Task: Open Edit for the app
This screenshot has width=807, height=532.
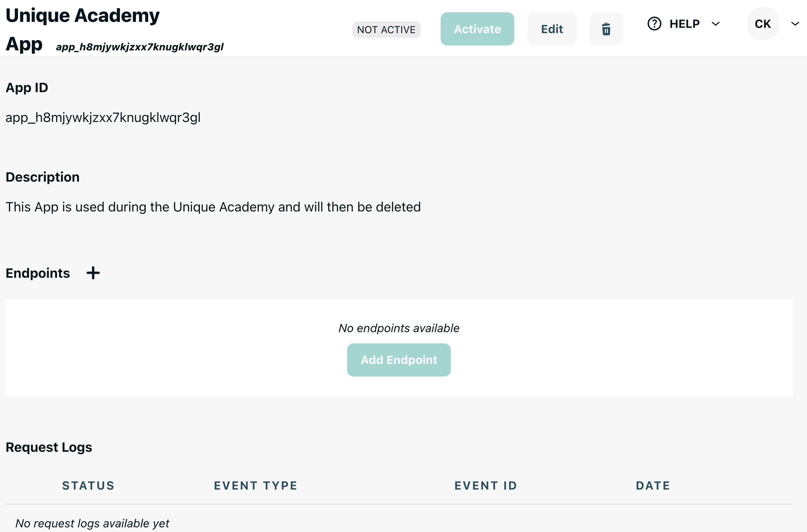Action: (551, 29)
